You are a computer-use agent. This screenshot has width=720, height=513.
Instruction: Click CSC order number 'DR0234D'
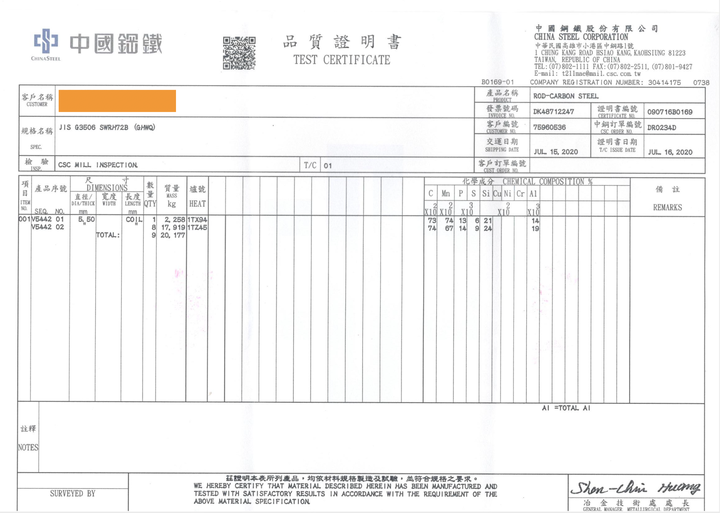point(662,127)
